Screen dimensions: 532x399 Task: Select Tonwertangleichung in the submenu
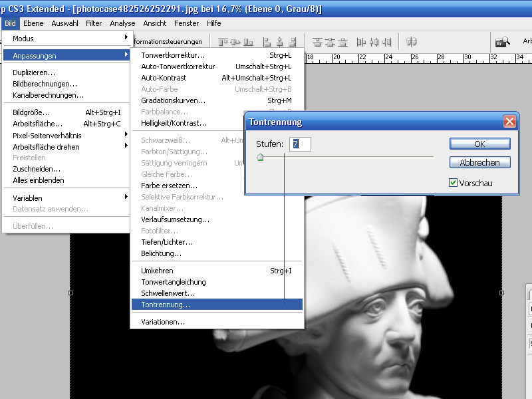(217, 282)
